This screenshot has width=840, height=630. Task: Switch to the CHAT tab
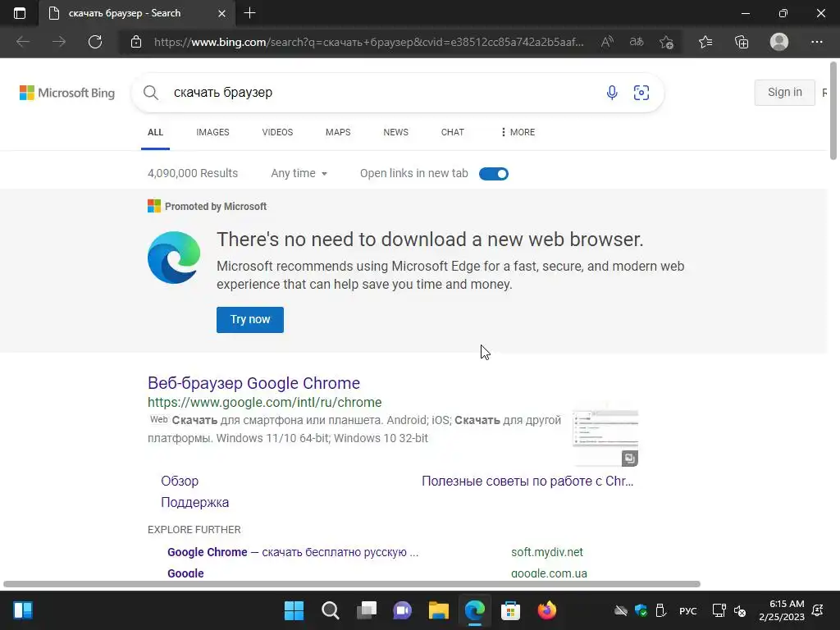[453, 132]
